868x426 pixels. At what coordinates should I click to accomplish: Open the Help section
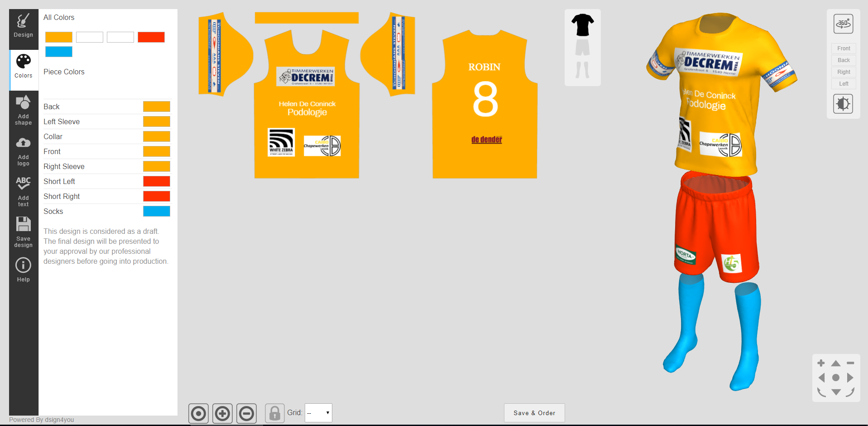(x=23, y=270)
